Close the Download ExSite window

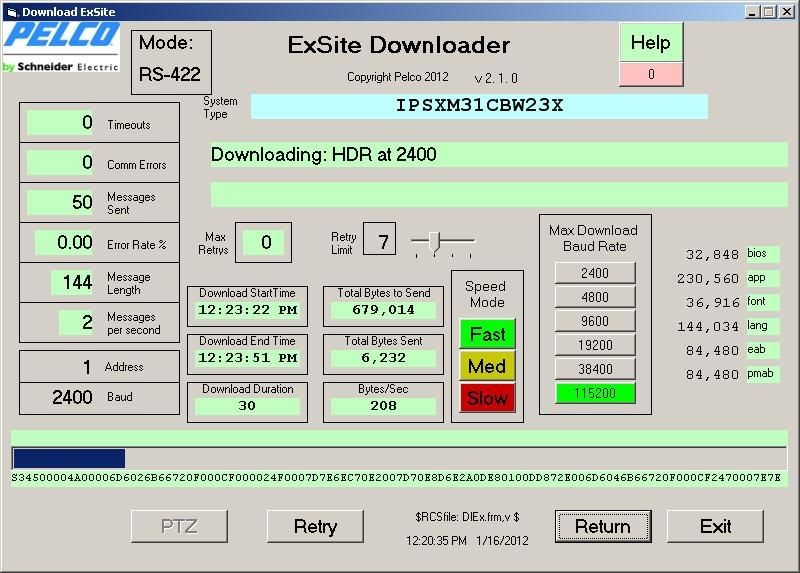(786, 12)
